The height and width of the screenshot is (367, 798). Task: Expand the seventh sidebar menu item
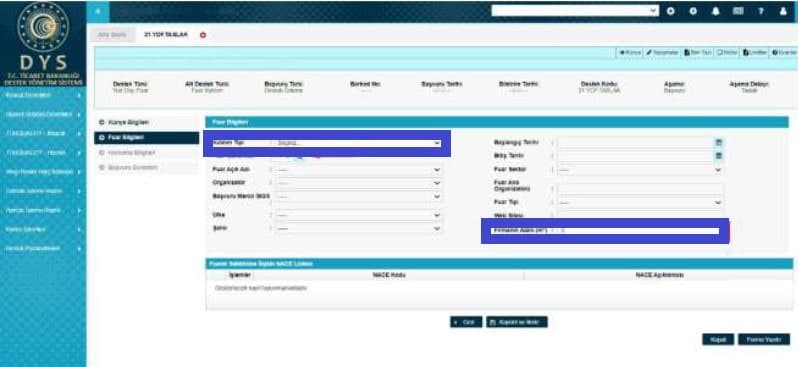pos(43,210)
